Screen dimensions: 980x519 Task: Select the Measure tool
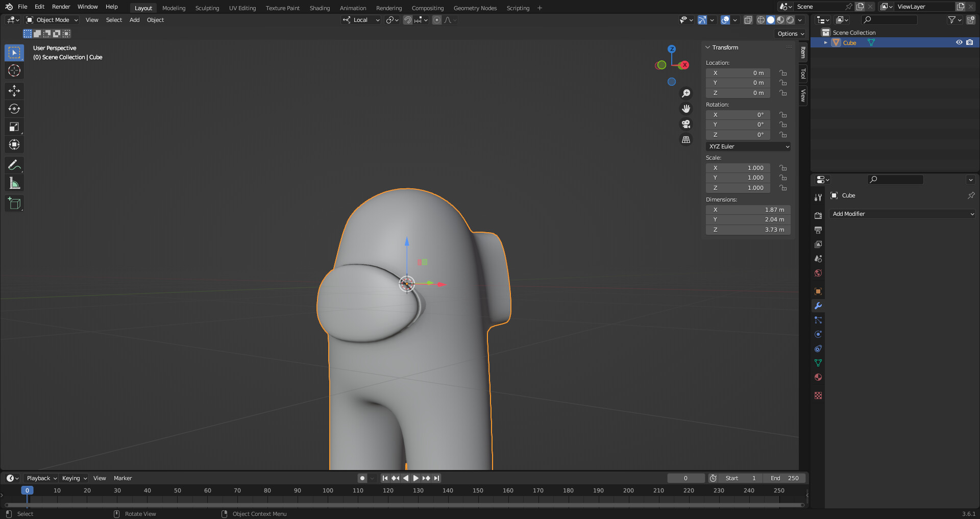tap(14, 183)
